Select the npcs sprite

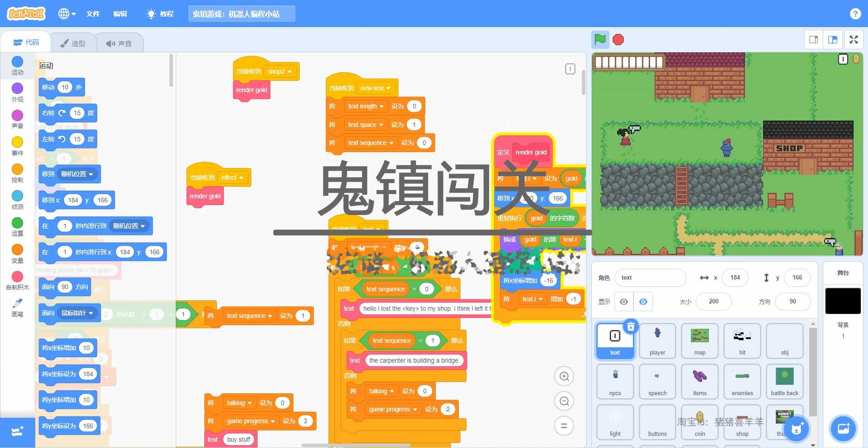615,382
